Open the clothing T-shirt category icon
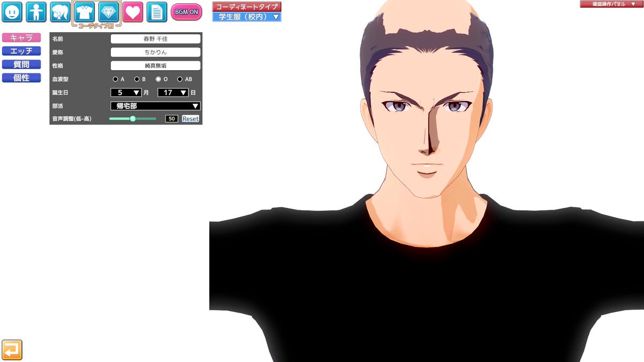644x362 pixels. pos(85,12)
